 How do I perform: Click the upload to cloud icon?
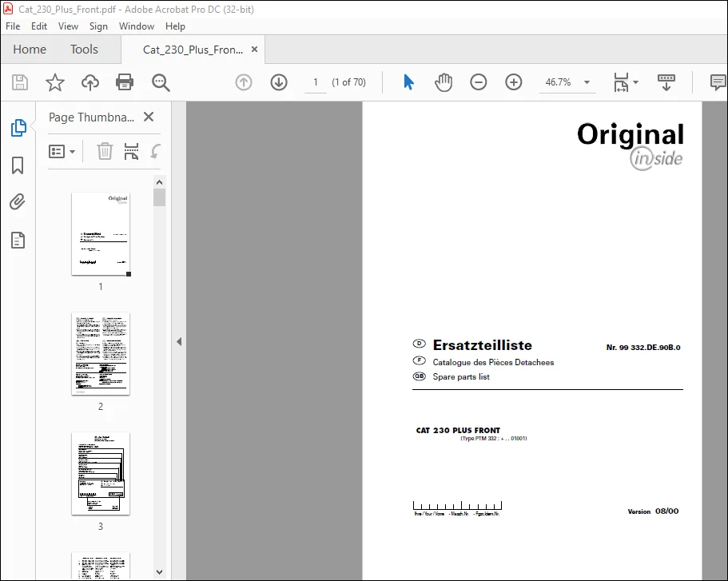coord(90,82)
